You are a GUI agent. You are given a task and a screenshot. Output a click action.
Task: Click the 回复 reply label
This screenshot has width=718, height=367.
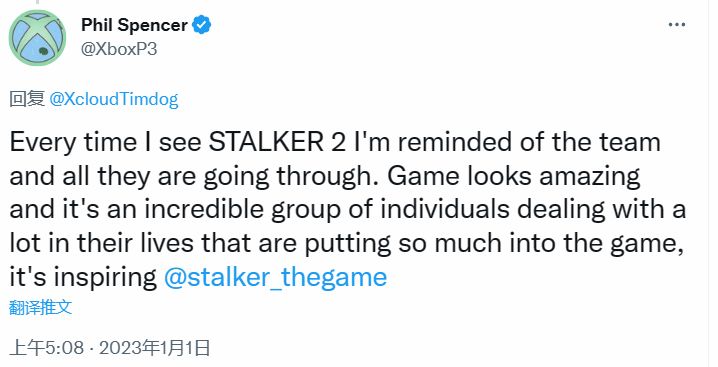point(27,99)
